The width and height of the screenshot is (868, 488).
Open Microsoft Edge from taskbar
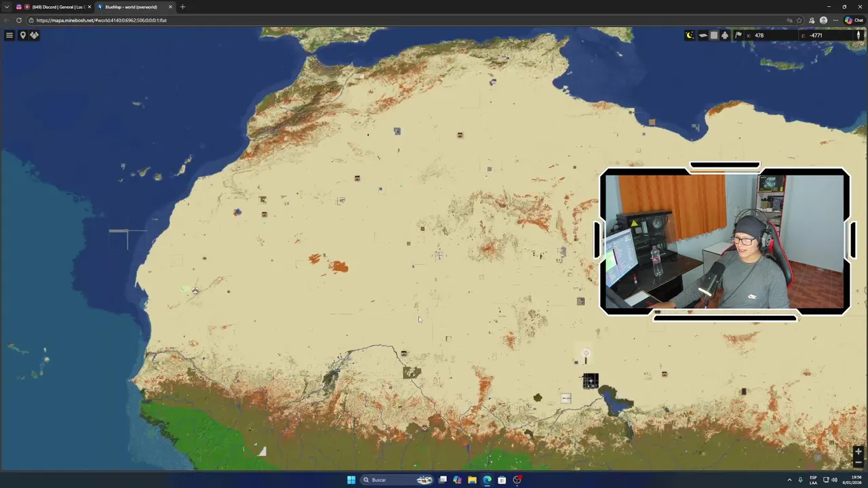(487, 480)
